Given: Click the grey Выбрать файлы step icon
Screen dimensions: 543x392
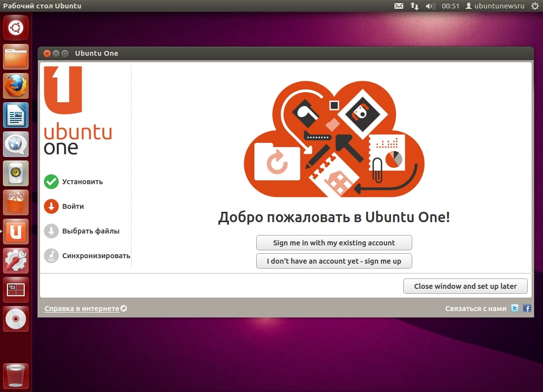Looking at the screenshot, I should tap(51, 231).
